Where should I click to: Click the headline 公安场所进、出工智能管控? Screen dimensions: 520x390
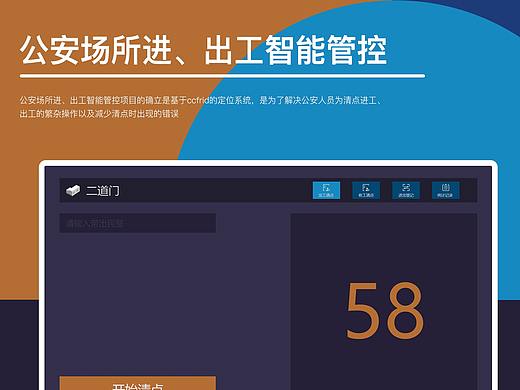pyautogui.click(x=204, y=50)
